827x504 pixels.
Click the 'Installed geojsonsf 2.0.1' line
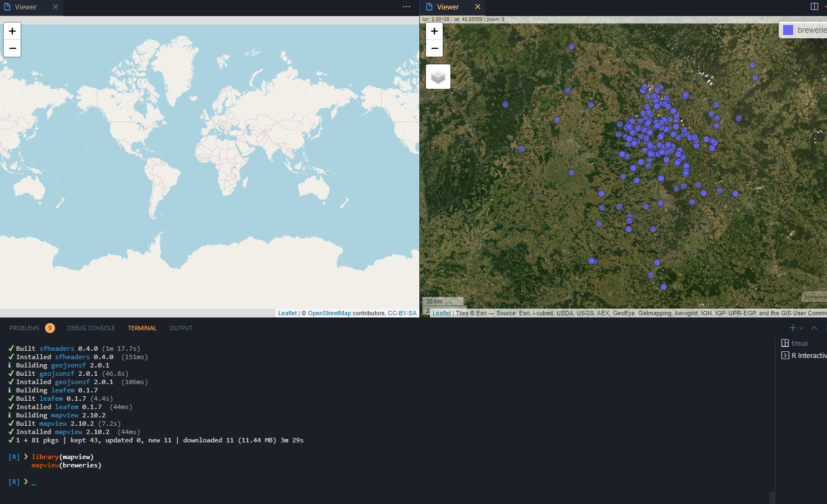[x=78, y=382]
